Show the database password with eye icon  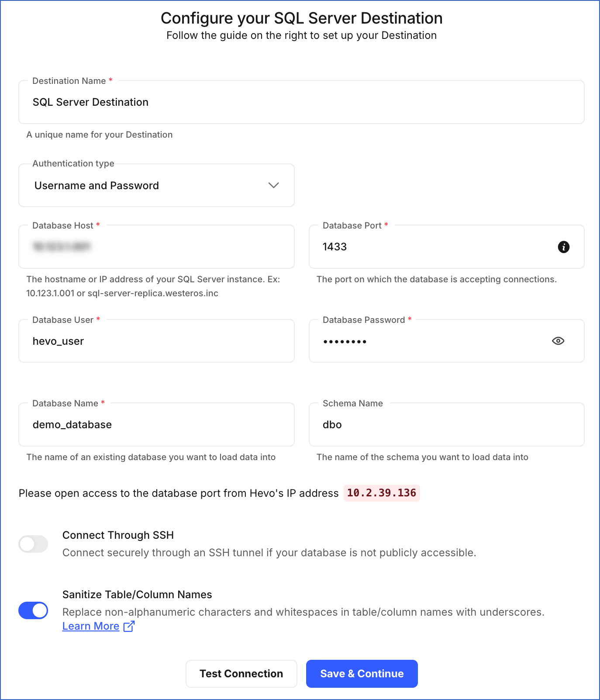click(x=558, y=341)
